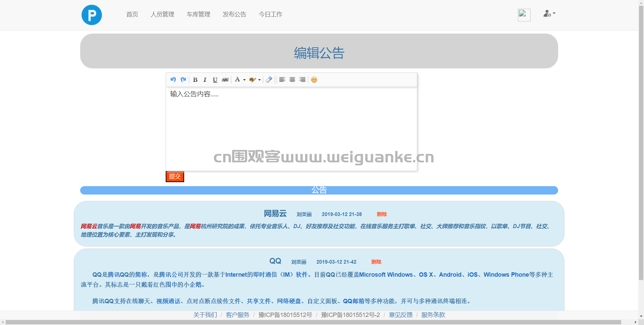Open the font color dropdown arrow
644x325 pixels.
point(245,80)
